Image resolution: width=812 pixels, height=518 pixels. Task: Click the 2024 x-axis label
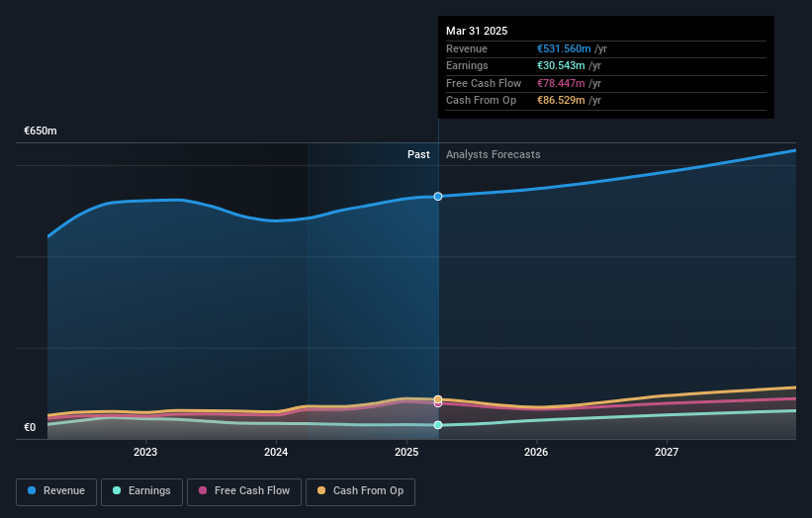[276, 452]
